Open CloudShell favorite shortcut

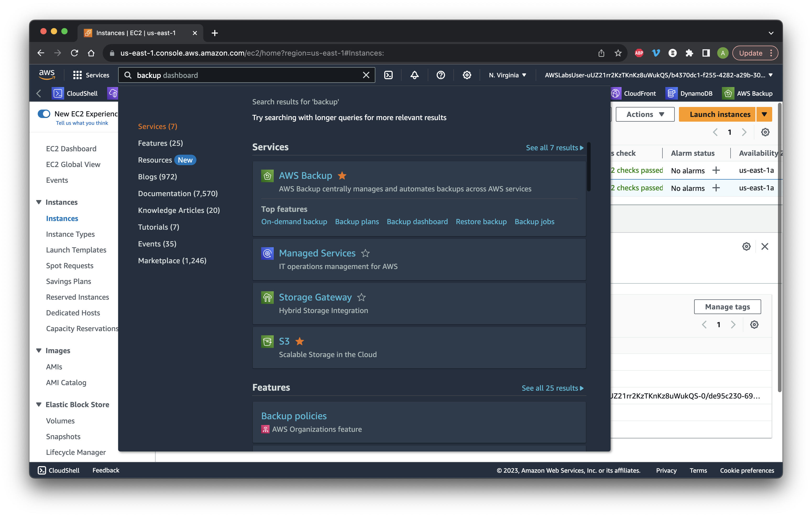click(x=75, y=94)
